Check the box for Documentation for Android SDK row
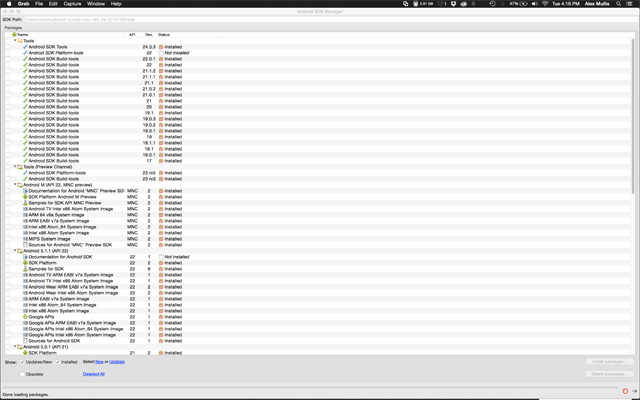This screenshot has height=400, width=640. pos(8,257)
